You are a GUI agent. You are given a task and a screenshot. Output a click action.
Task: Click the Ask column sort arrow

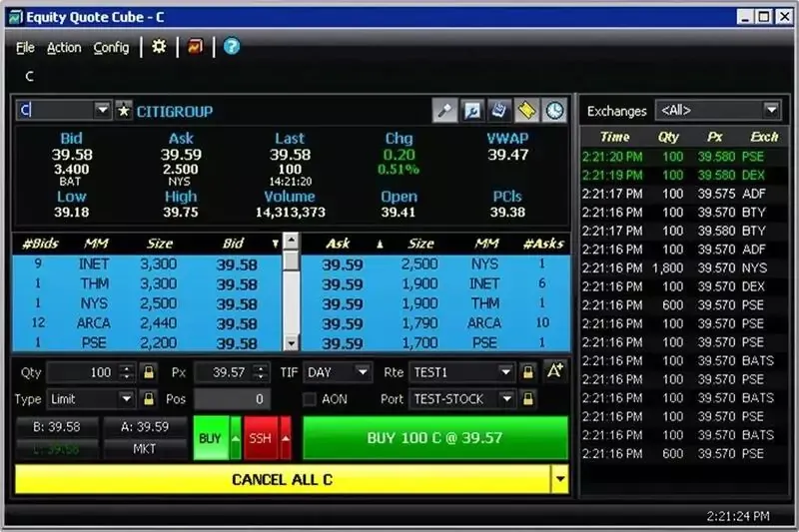tap(380, 244)
